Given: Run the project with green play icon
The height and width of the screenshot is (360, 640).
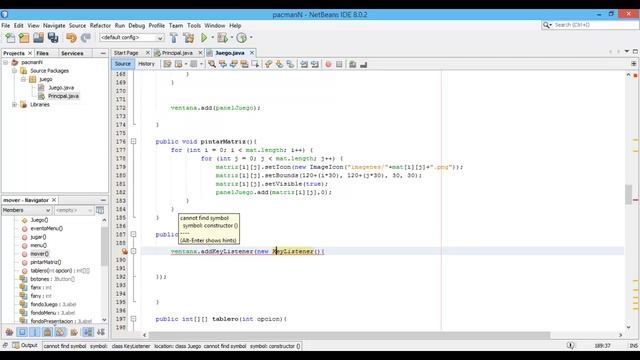Looking at the screenshot, I should point(204,38).
